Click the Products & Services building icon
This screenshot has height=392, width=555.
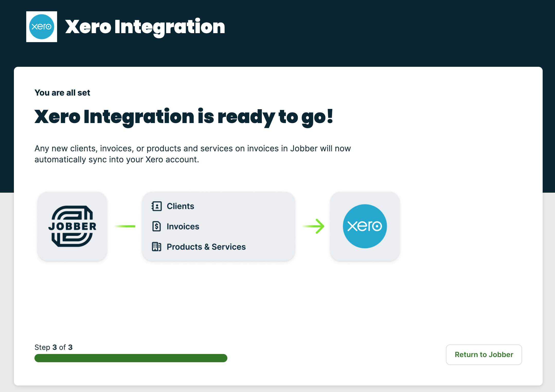[157, 247]
